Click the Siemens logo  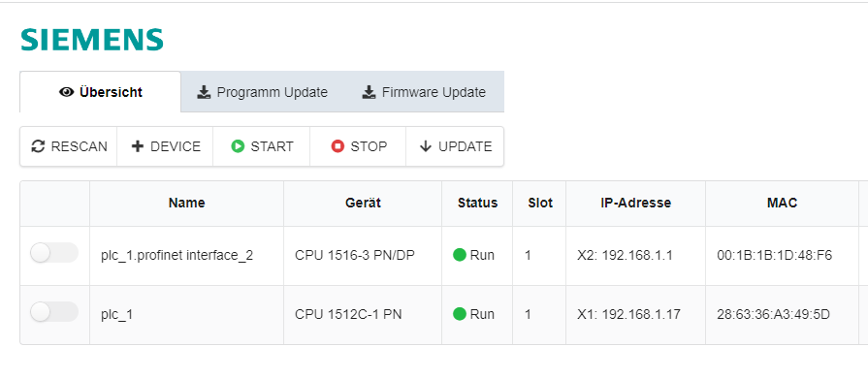click(x=92, y=40)
